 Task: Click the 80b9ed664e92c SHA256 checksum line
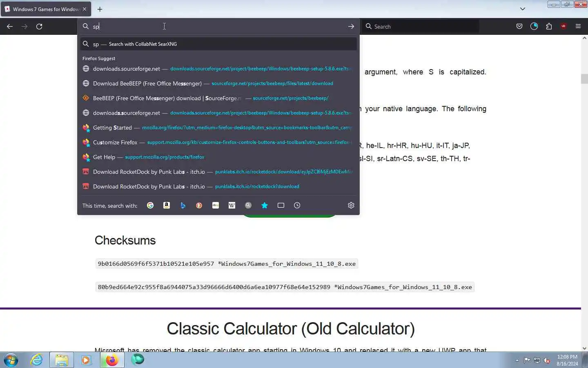tap(285, 287)
